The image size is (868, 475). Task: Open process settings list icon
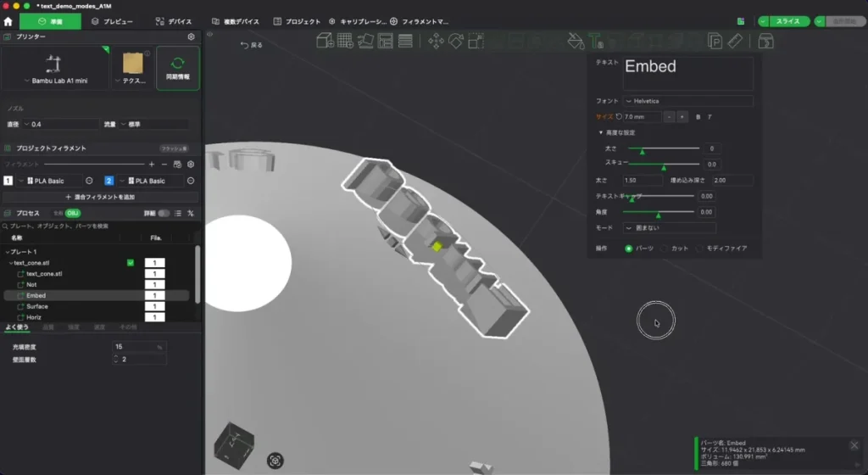pyautogui.click(x=178, y=213)
